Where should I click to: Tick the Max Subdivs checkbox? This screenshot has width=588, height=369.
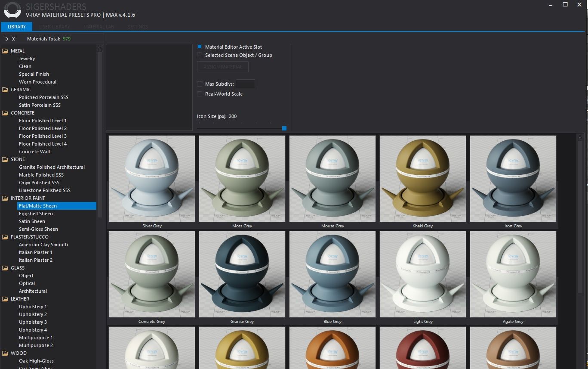(200, 84)
